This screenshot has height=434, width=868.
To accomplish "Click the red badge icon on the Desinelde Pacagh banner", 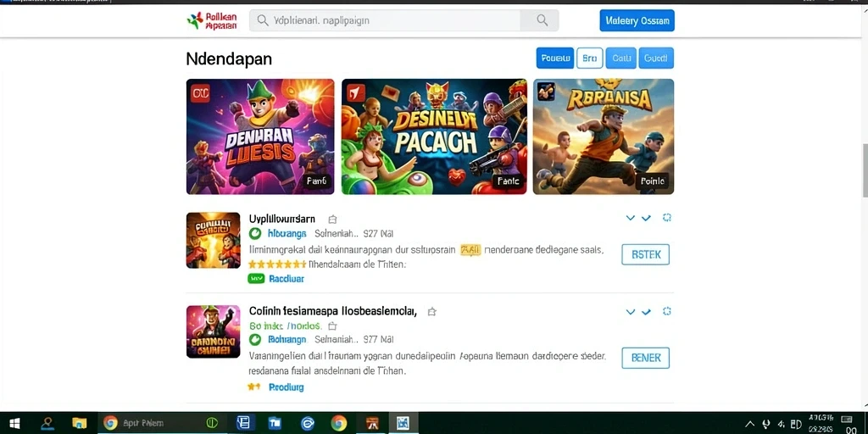I will [x=356, y=92].
